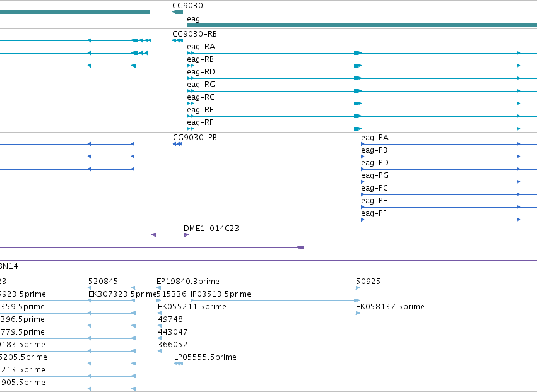537x392 pixels.
Task: Select the eag-PA protein label
Action: [x=375, y=138]
